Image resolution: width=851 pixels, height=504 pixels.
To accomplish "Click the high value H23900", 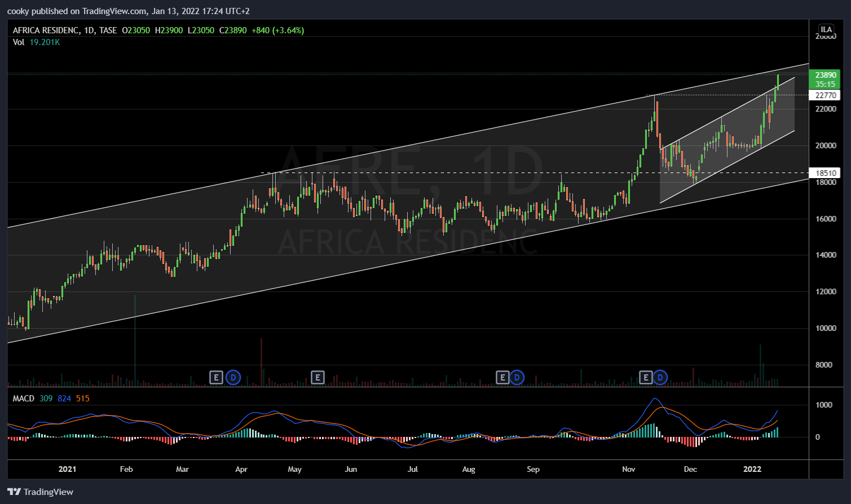I will point(169,30).
